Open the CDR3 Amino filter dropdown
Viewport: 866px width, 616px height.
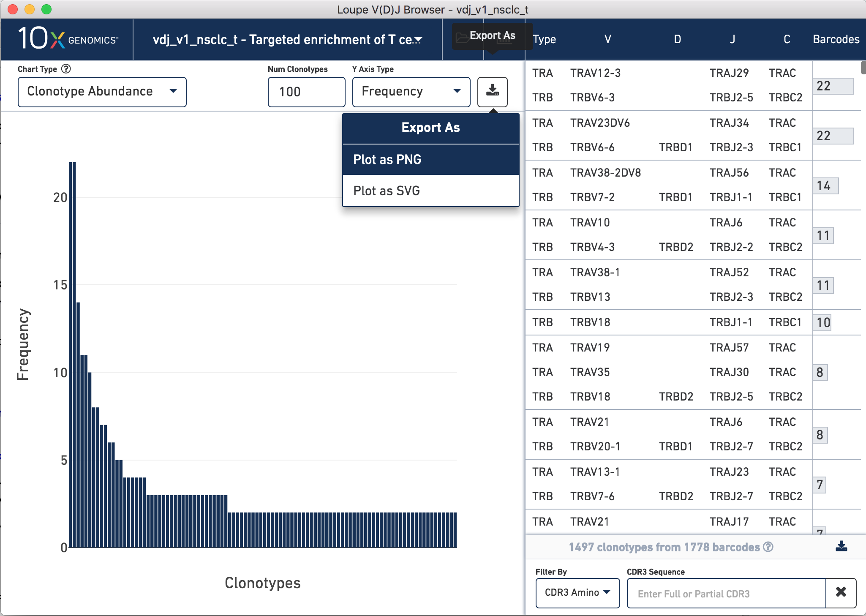pos(577,592)
